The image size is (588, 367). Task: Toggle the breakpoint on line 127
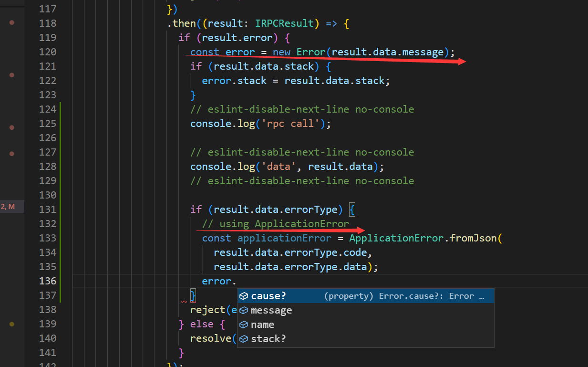11,153
